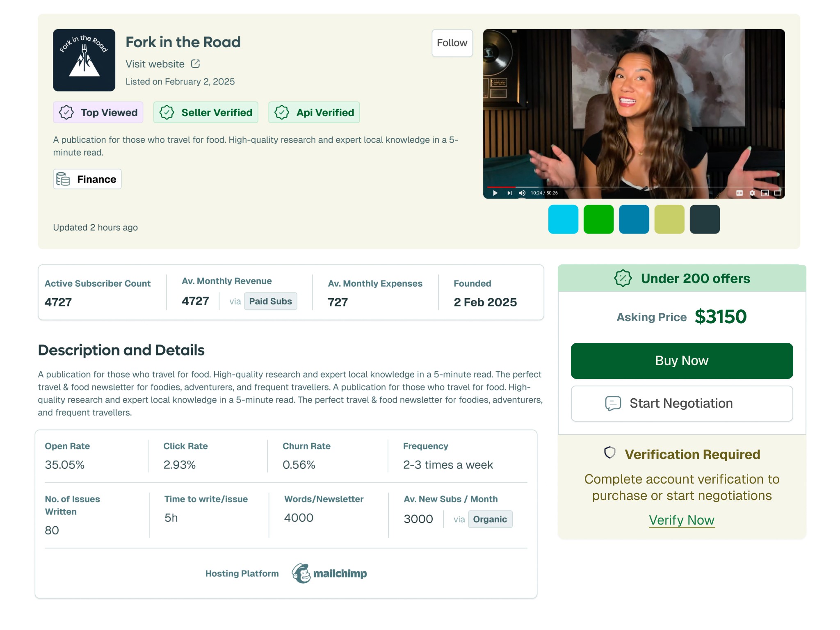Skip to next video in player
Viewport: 840px width, 630px height.
[x=509, y=193]
